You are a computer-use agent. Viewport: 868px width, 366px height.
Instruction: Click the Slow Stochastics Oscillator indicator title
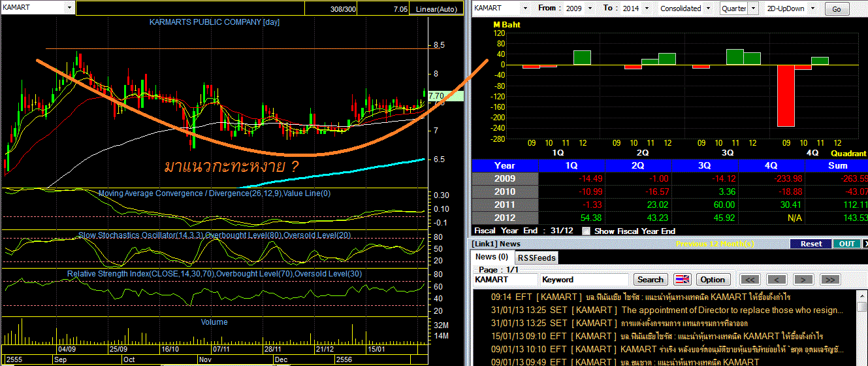click(214, 234)
